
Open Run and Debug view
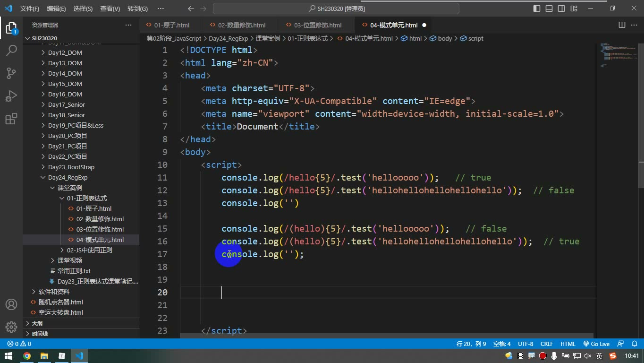(x=11, y=95)
